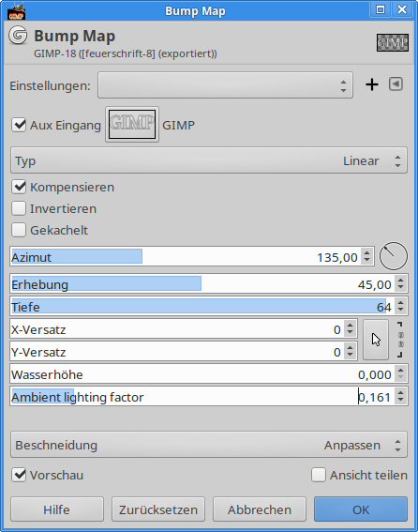Open the Einstellungen presets dropdown
This screenshot has width=418, height=532.
225,85
